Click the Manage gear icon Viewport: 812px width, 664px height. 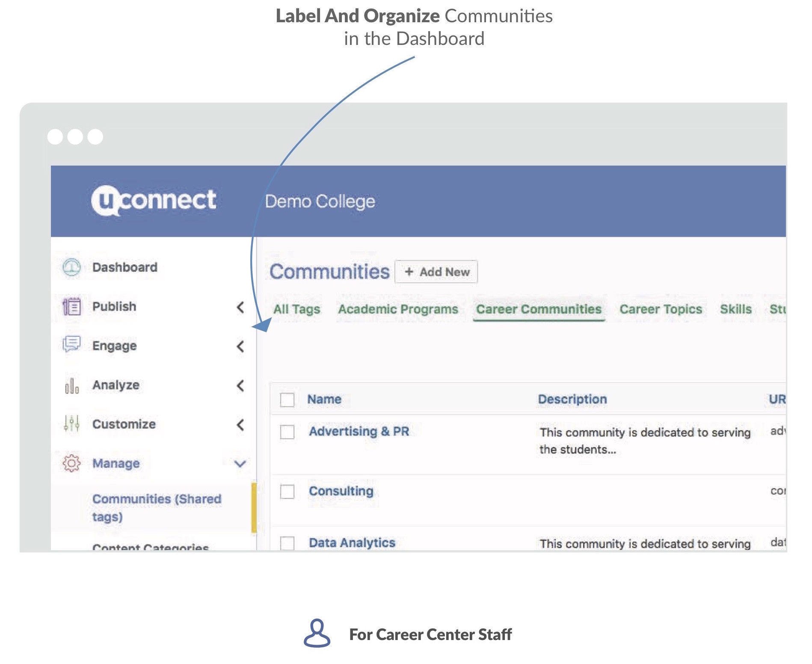pyautogui.click(x=71, y=463)
